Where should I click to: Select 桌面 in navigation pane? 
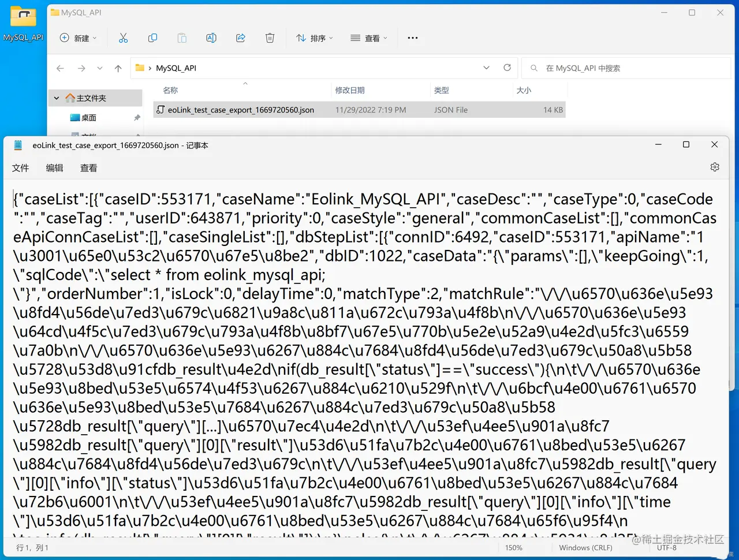tap(89, 118)
